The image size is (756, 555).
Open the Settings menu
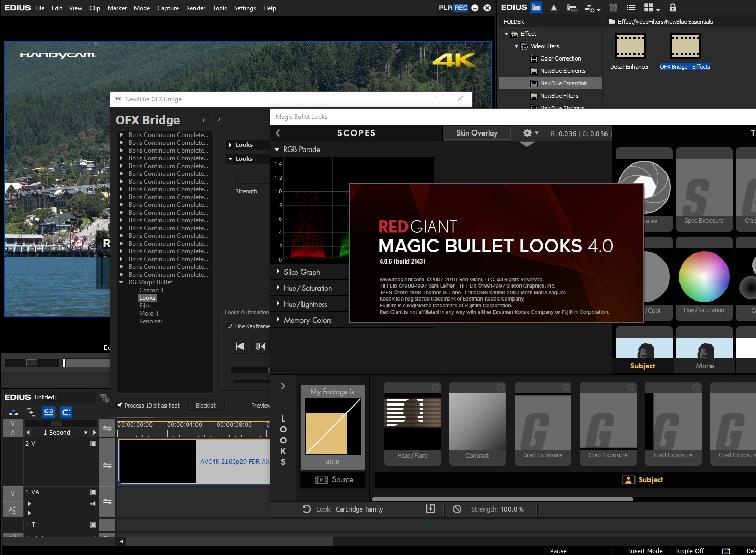coord(245,8)
